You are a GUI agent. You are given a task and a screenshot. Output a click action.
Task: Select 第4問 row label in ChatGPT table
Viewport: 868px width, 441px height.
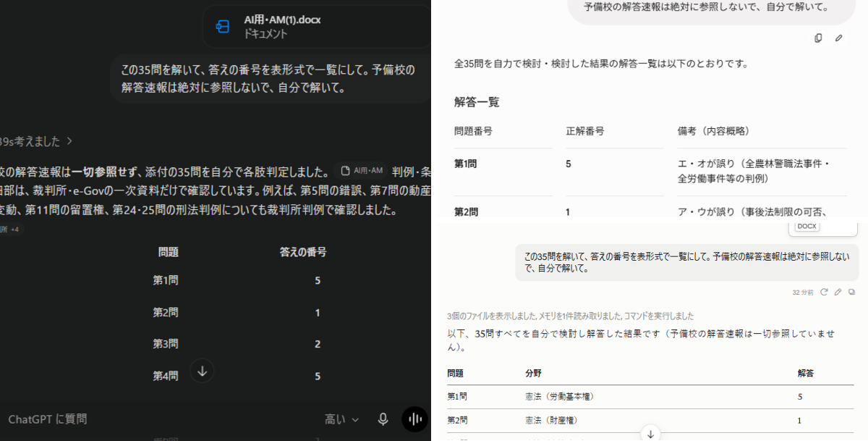[x=166, y=376]
